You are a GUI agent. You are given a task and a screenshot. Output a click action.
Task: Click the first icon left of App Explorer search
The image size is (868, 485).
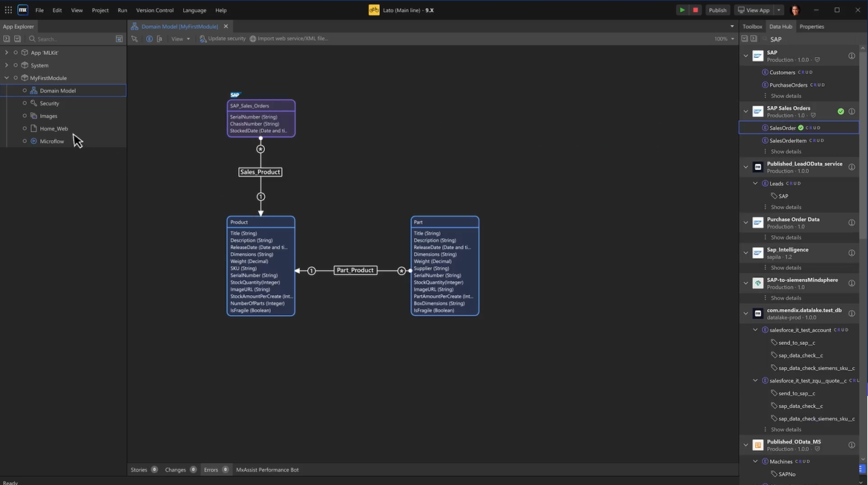[7, 39]
